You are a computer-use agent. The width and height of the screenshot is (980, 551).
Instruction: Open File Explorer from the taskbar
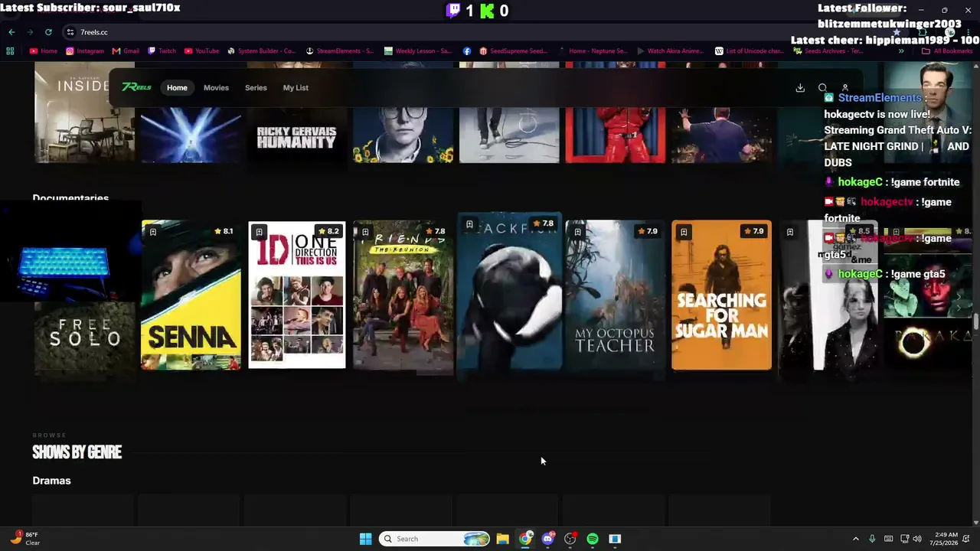coord(502,539)
